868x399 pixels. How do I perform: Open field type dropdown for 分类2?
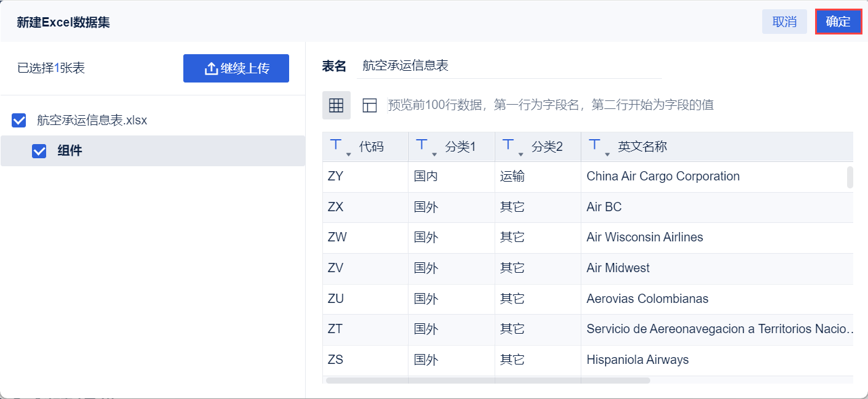(x=521, y=153)
